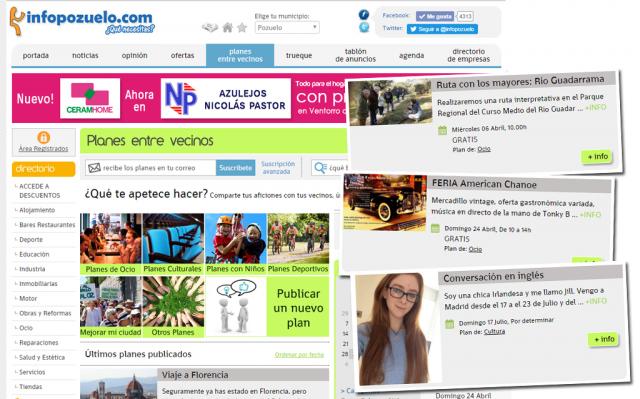This screenshot has height=399, width=640.
Task: Open Salud y Estética directory category
Action: [x=42, y=357]
